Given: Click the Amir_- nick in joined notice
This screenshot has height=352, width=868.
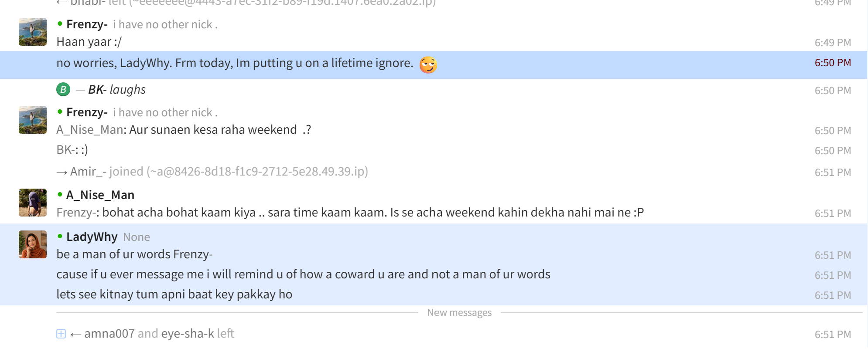Looking at the screenshot, I should [88, 171].
